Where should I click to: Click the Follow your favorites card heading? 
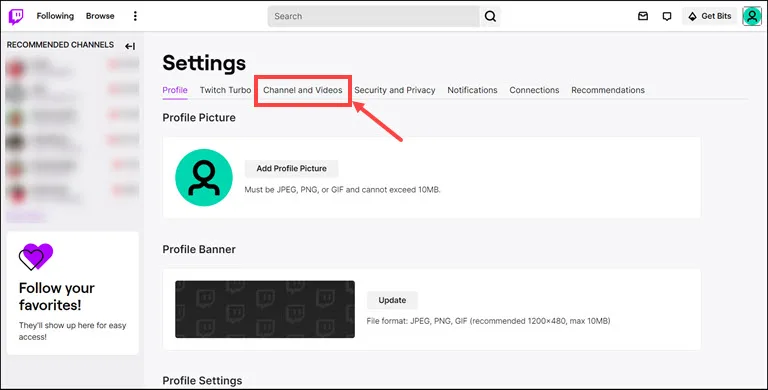(x=57, y=296)
